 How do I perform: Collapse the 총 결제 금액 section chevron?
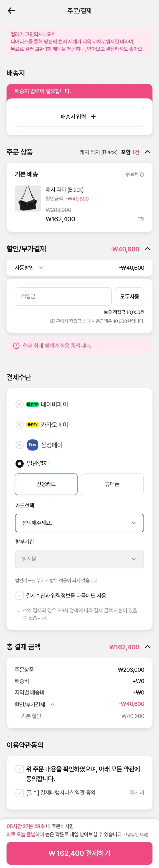point(148,647)
